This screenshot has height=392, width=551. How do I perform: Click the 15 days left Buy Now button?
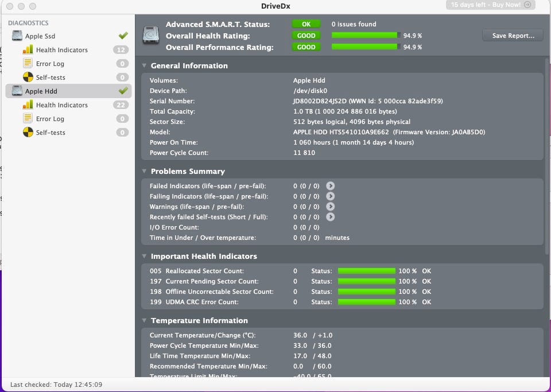pos(490,5)
